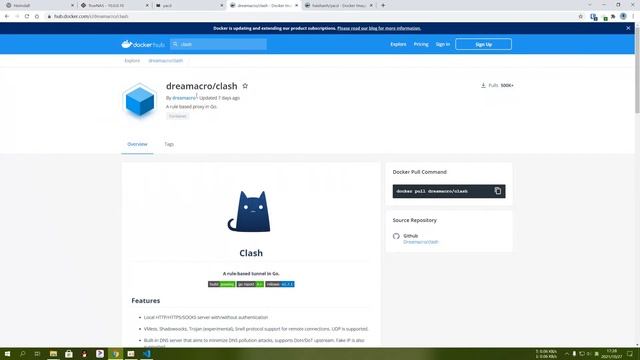Click the Container tag label
Image resolution: width=640 pixels, height=360 pixels.
(x=178, y=116)
